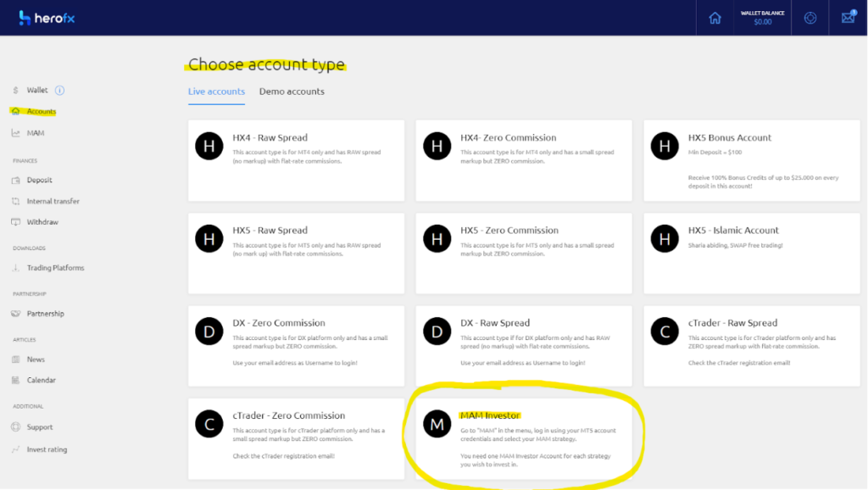Click the Calendar icon in sidebar
This screenshot has width=868, height=490.
coord(15,380)
